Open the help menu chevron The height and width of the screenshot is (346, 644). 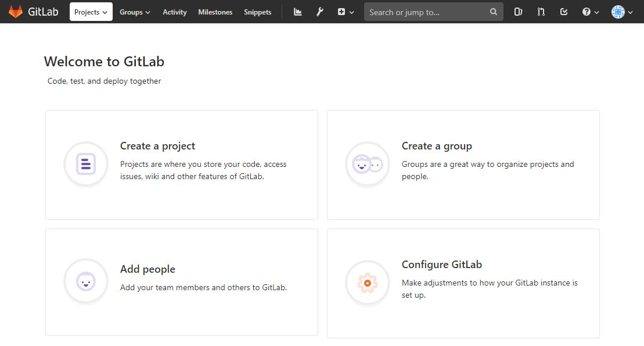point(590,12)
